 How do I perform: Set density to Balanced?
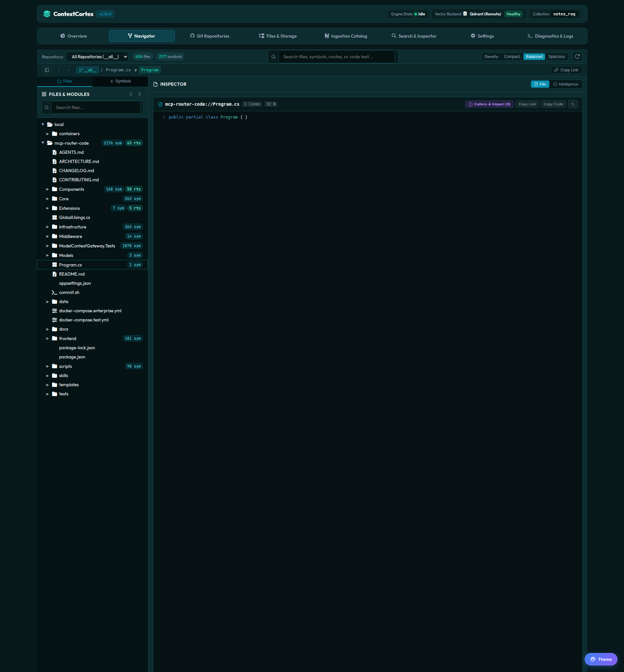534,57
